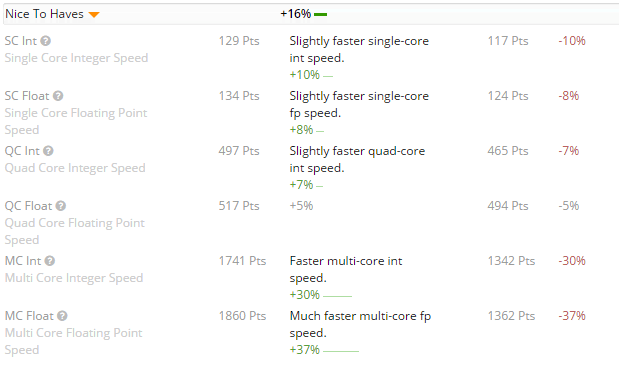The width and height of the screenshot is (619, 366).
Task: Open the SC Float question mark help icon
Action: 58,96
